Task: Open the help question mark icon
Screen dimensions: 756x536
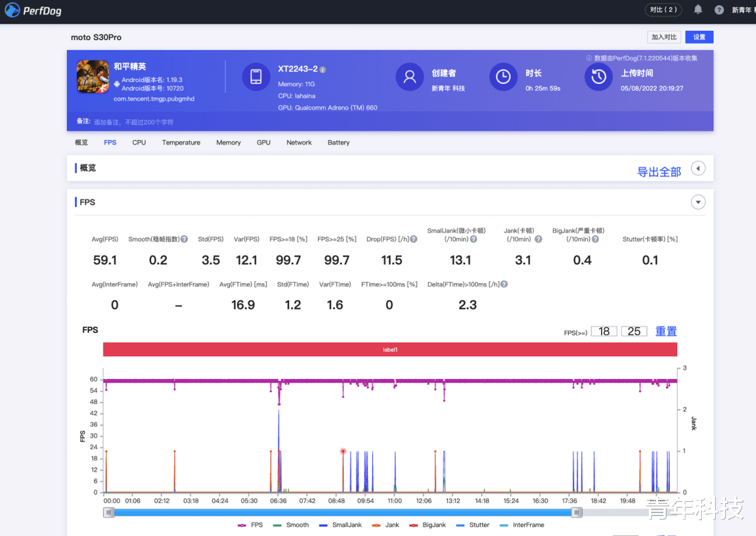Action: point(719,10)
